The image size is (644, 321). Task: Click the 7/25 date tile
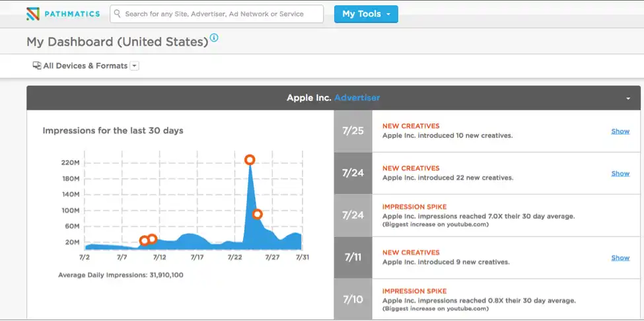point(353,131)
